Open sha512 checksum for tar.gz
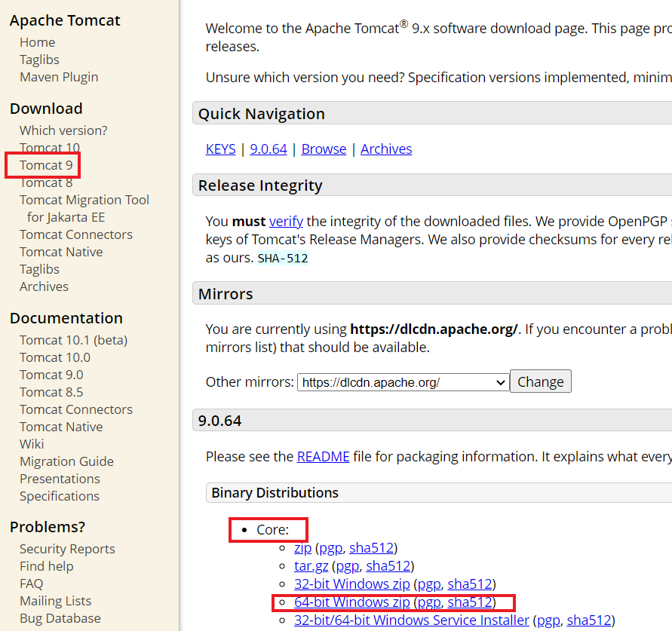 388,566
